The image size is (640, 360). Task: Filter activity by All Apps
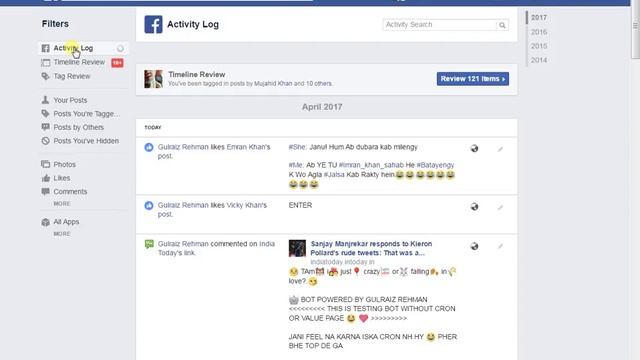pyautogui.click(x=66, y=222)
